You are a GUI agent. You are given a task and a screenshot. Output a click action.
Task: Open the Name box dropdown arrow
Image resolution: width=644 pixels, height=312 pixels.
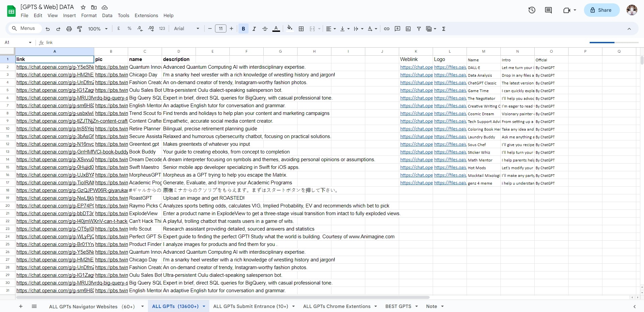pos(30,43)
